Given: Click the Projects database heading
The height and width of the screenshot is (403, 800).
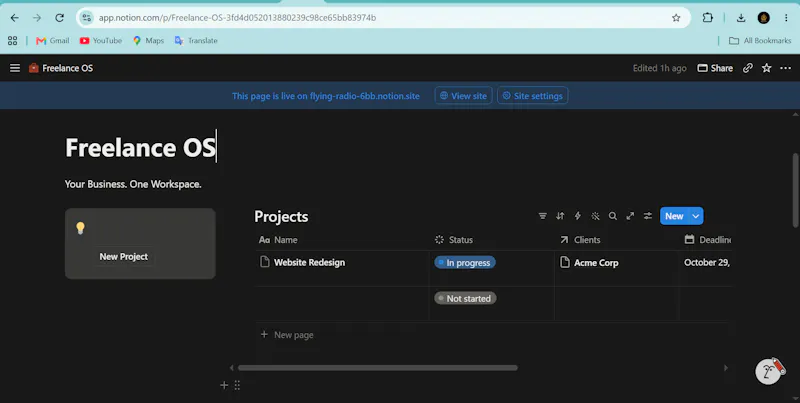Looking at the screenshot, I should tap(281, 216).
